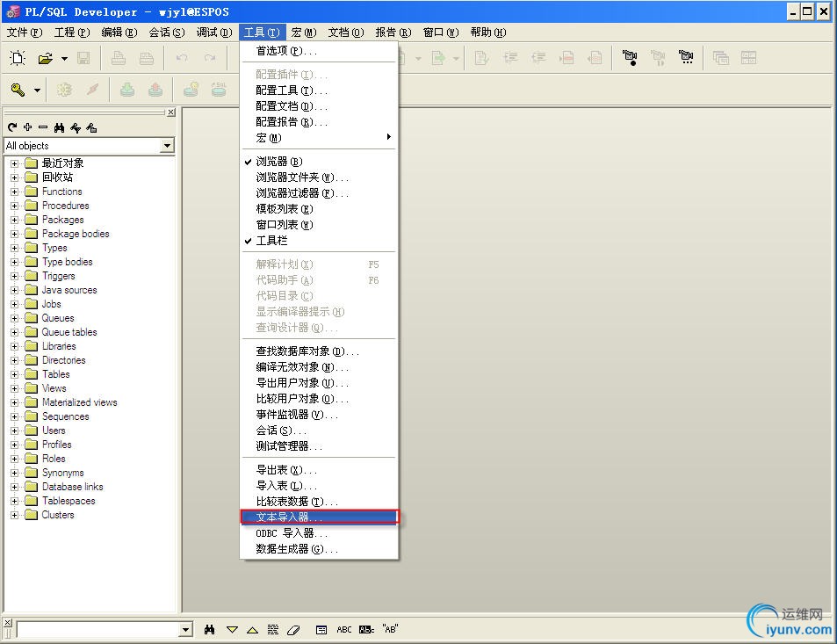Select the Sequences tree item

tap(66, 416)
